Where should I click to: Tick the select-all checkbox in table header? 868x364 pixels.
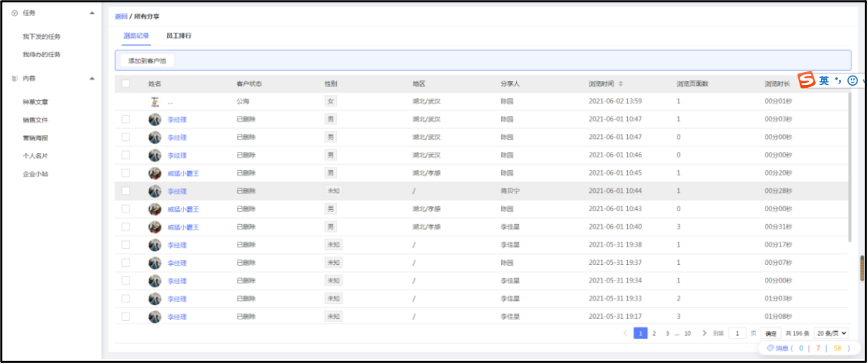[x=126, y=84]
